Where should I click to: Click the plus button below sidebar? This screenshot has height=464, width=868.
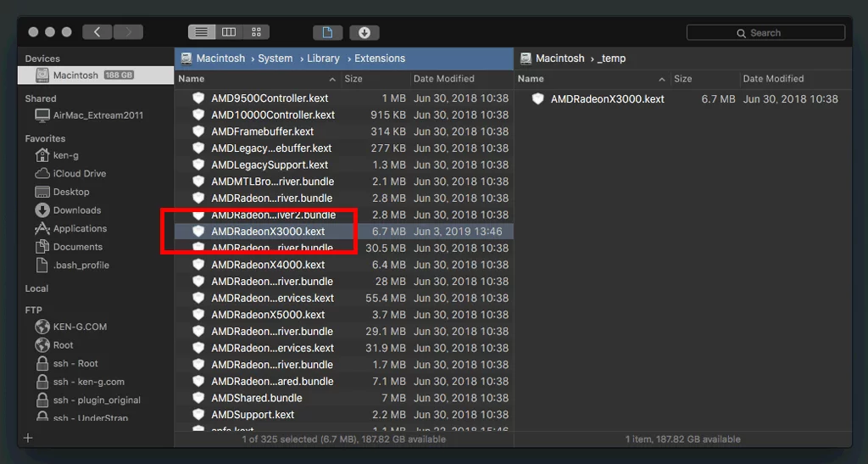point(28,438)
